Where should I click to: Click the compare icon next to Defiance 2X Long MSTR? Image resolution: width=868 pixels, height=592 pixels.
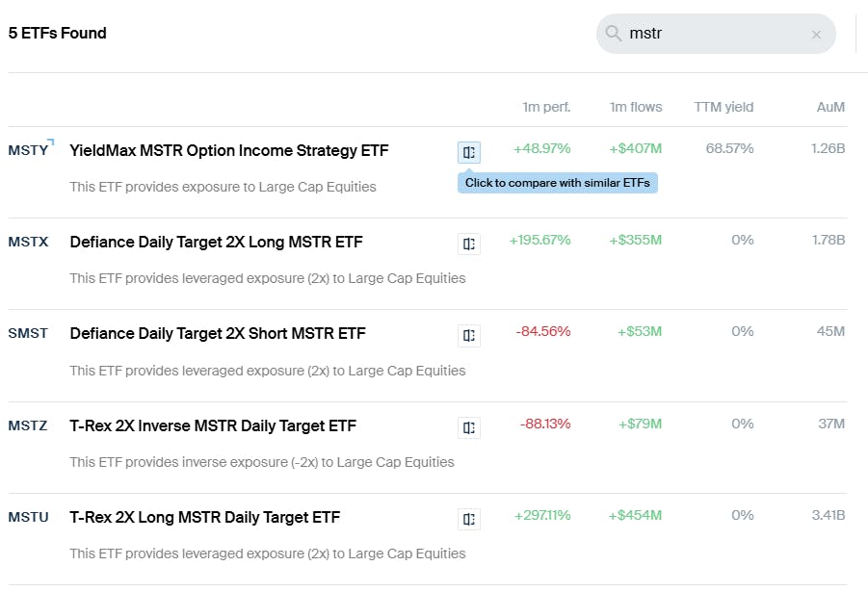tap(469, 243)
